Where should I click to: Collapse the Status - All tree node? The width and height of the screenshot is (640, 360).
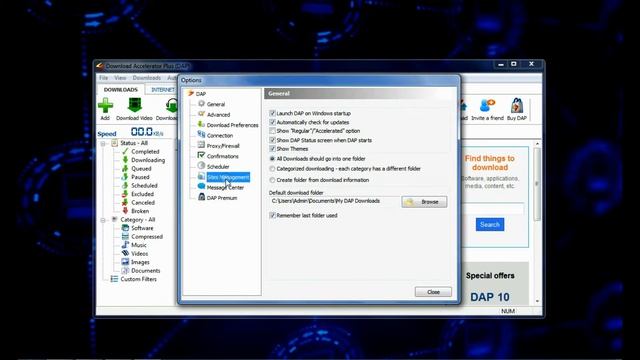coord(103,143)
